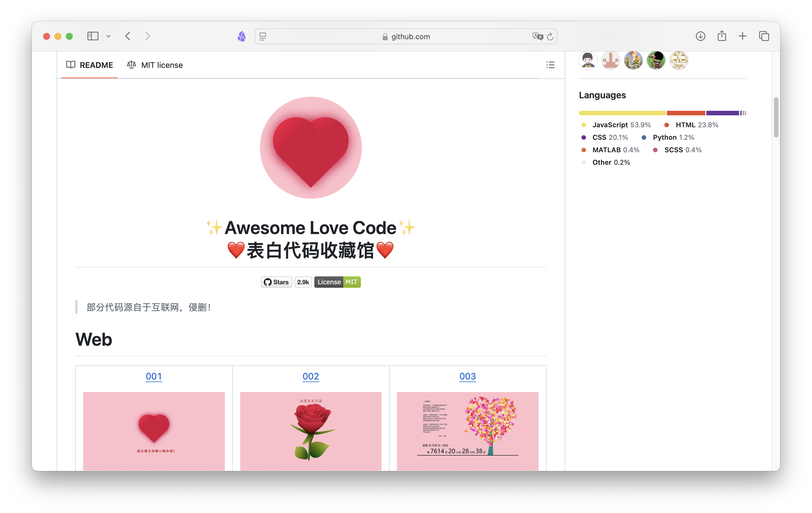The width and height of the screenshot is (812, 513).
Task: Open the green cartoon contributor avatar
Action: 656,61
